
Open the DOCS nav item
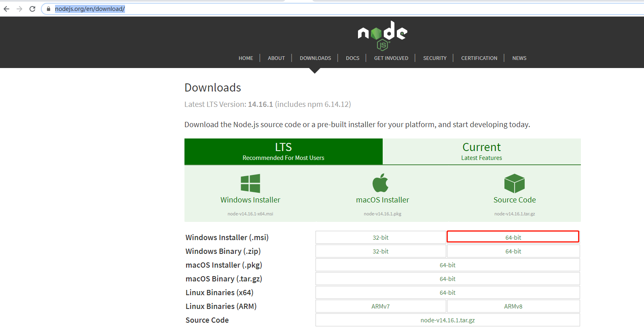pyautogui.click(x=352, y=58)
